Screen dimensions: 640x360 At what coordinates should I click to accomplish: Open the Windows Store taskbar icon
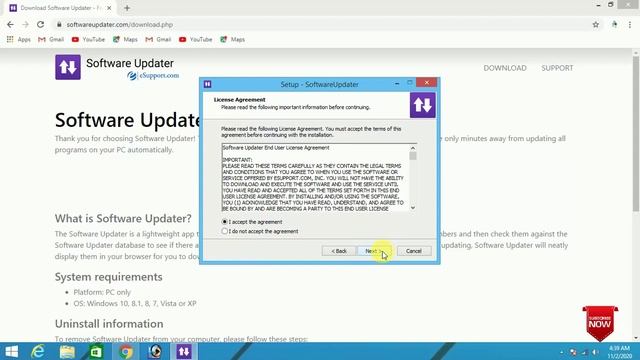(x=96, y=351)
